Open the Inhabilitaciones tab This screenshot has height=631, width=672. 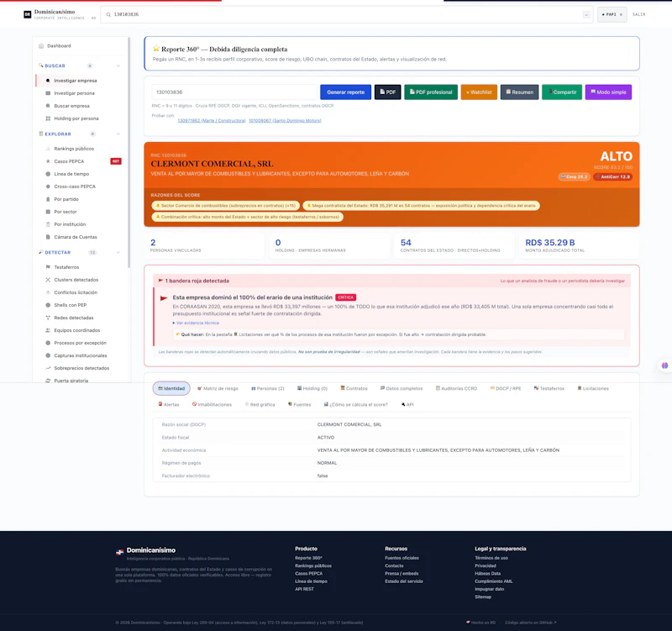pyautogui.click(x=213, y=404)
